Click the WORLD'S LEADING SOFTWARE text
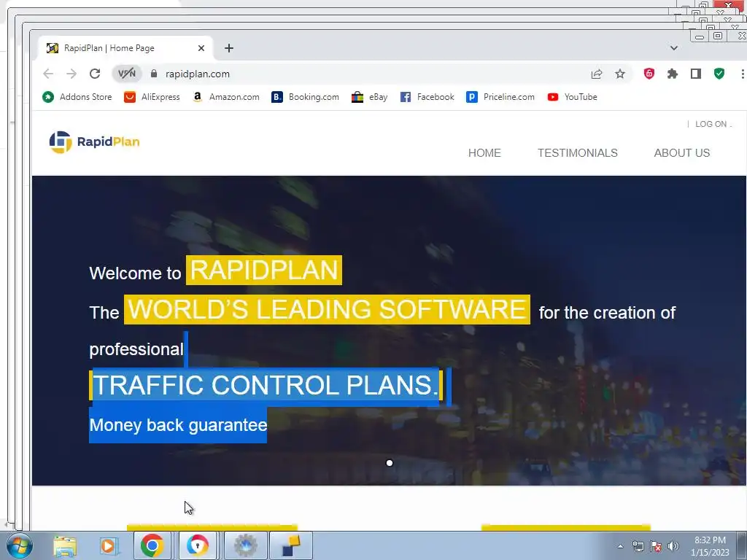This screenshot has width=747, height=560. pos(327,309)
